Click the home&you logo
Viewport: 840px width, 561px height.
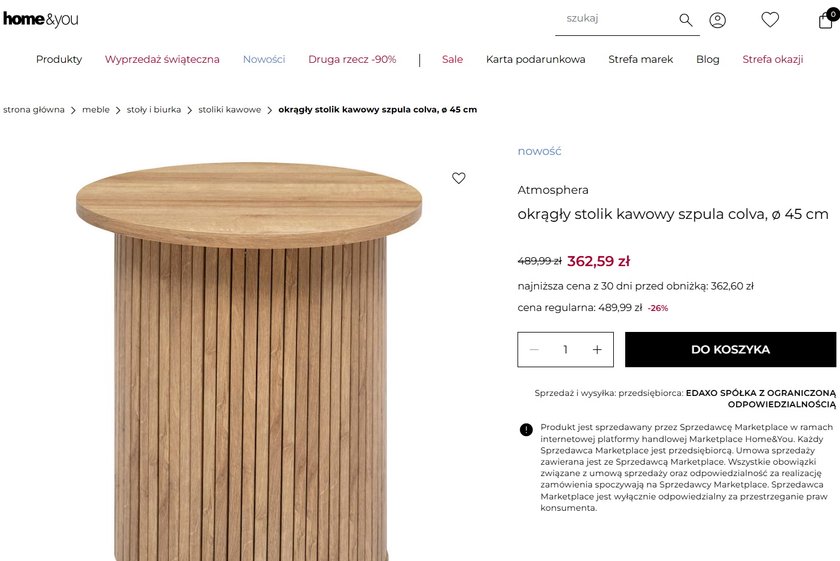click(x=41, y=19)
